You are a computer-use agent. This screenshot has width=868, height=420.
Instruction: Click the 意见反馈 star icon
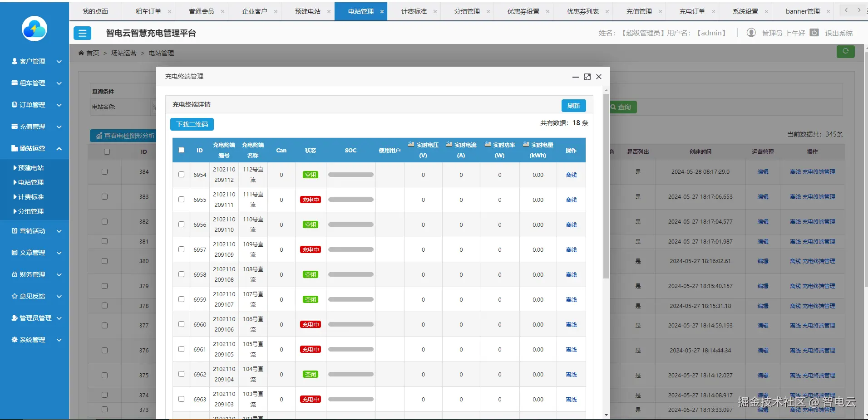(x=15, y=296)
